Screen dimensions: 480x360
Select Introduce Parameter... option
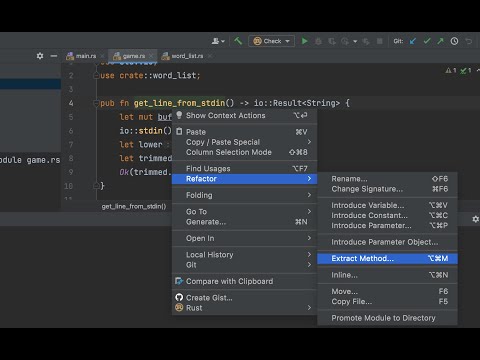(387, 225)
